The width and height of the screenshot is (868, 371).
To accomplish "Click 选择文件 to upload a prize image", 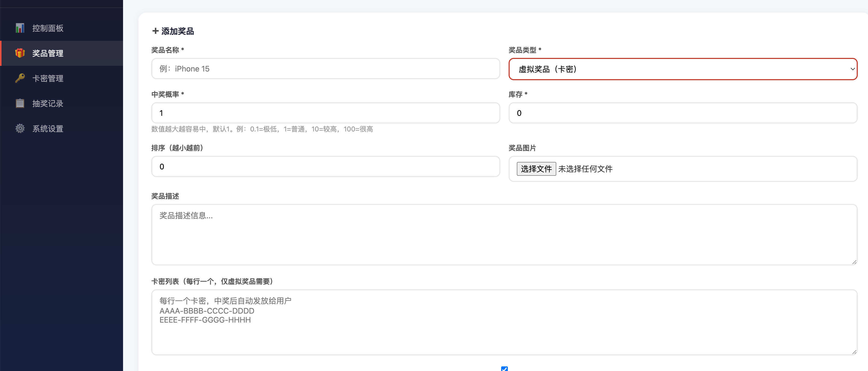I will pyautogui.click(x=537, y=169).
